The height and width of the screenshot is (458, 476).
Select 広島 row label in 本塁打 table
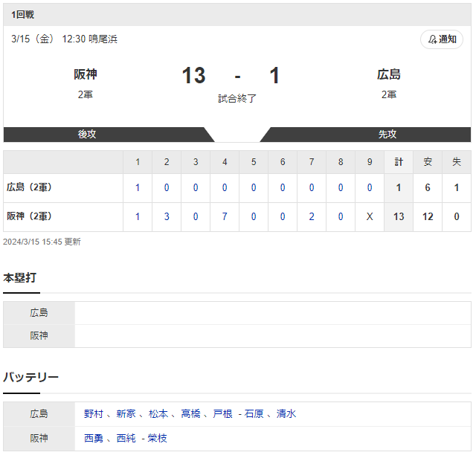(39, 314)
